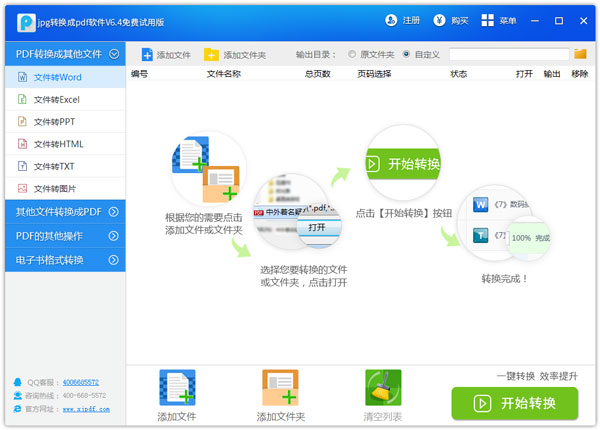600x430 pixels.
Task: Click the 文件名称 column header
Action: (x=224, y=74)
